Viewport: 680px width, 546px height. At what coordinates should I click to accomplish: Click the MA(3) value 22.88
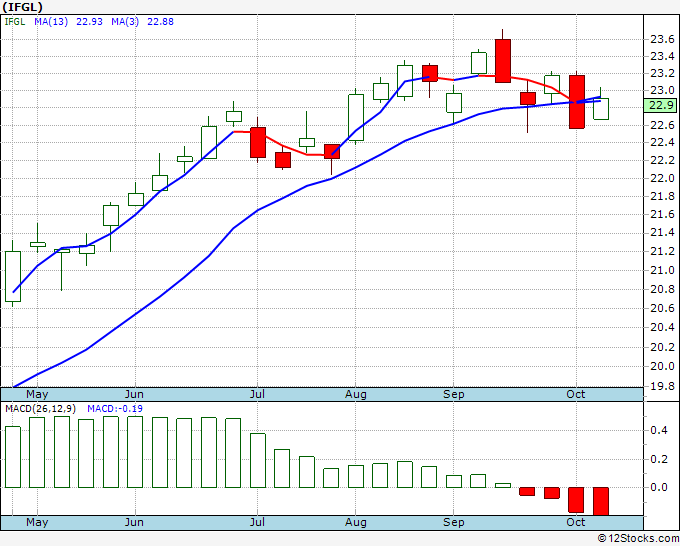pyautogui.click(x=160, y=22)
